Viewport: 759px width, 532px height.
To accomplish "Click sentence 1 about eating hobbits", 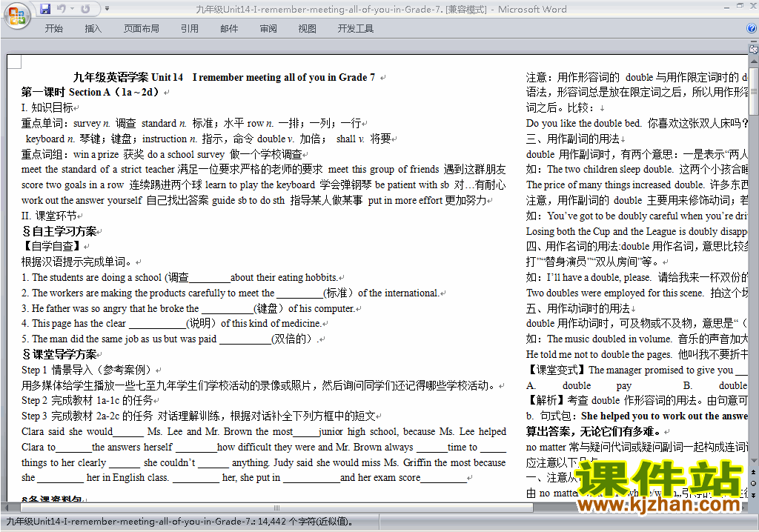I will [180, 277].
